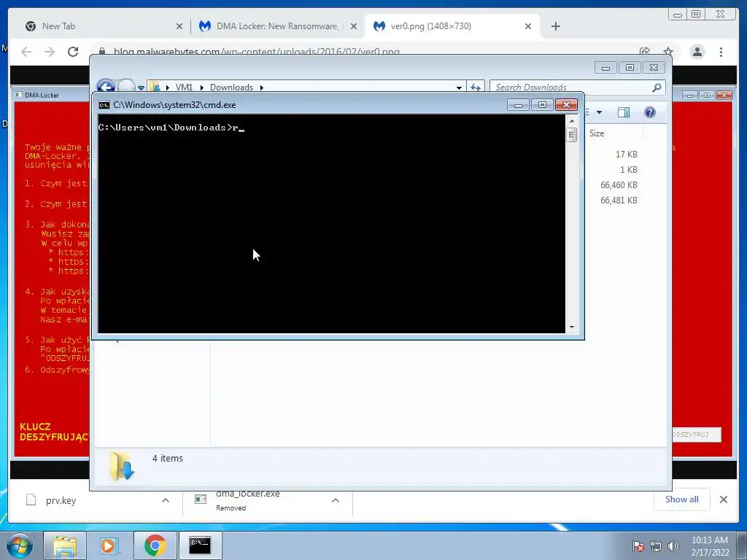Select the Downloads folder icon in details pane
Viewport: 747px width, 560px height.
[122, 466]
